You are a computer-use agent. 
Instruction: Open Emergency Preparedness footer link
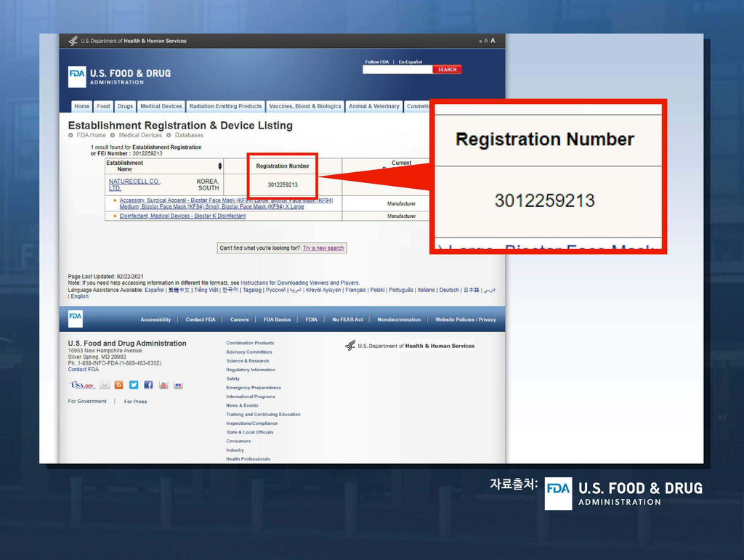tap(254, 387)
